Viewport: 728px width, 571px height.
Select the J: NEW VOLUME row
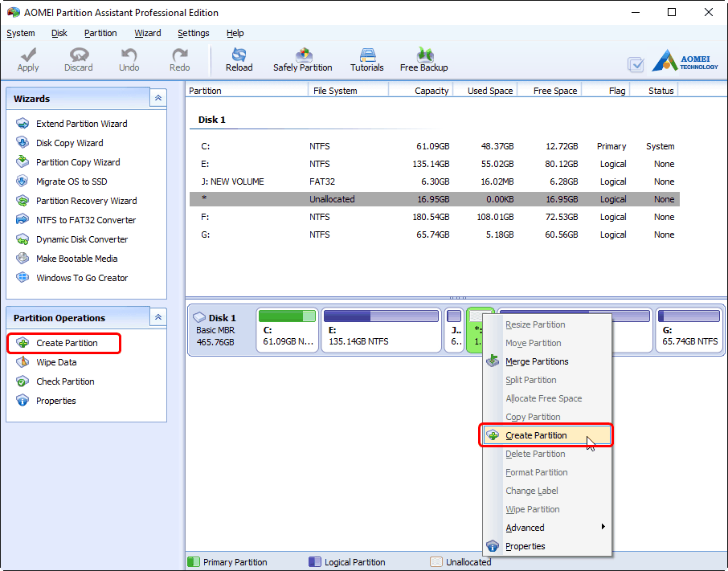point(435,181)
